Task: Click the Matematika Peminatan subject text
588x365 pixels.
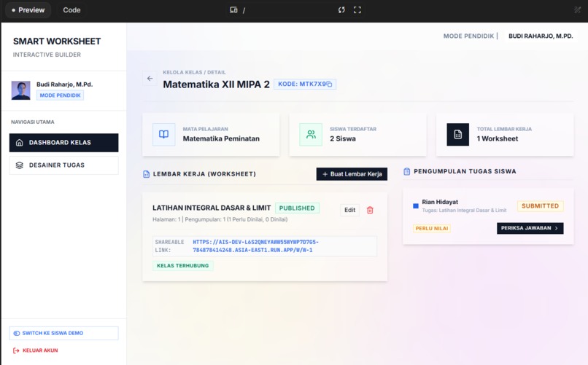Action: point(221,138)
